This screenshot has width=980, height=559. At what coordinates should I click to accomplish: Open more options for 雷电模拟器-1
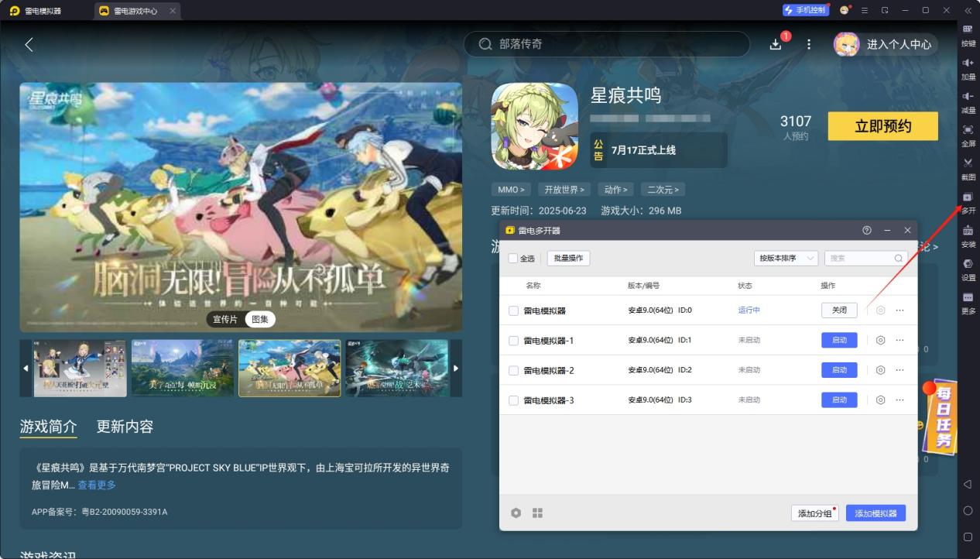click(899, 340)
